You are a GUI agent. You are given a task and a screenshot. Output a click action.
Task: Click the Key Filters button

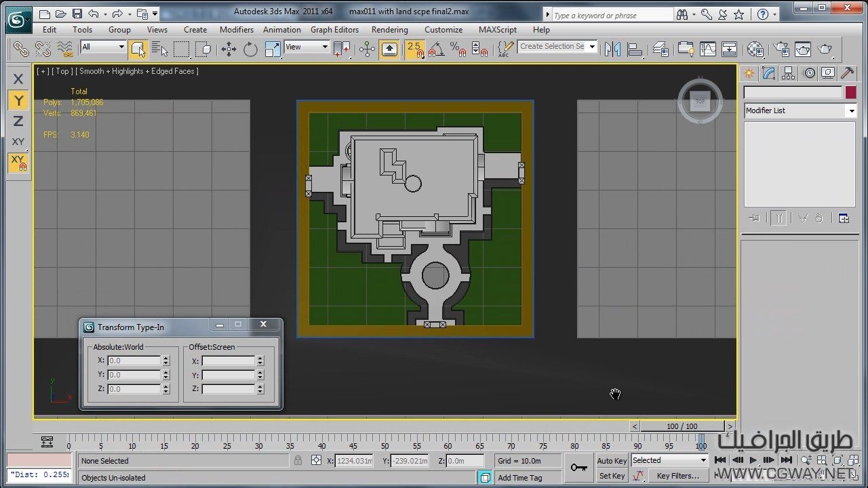677,476
